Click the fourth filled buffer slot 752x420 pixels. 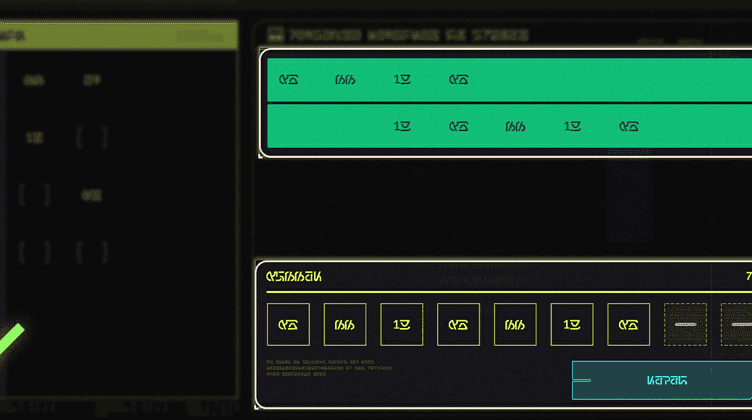458,325
